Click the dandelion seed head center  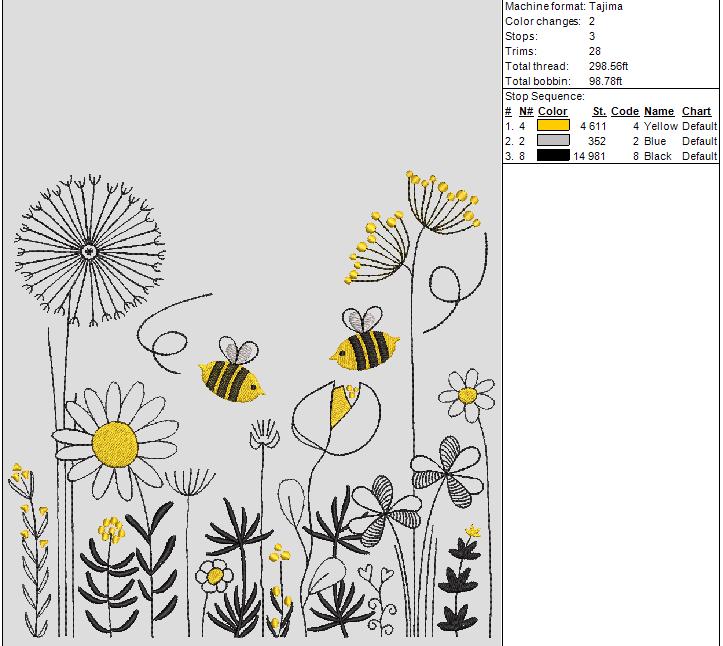(89, 252)
